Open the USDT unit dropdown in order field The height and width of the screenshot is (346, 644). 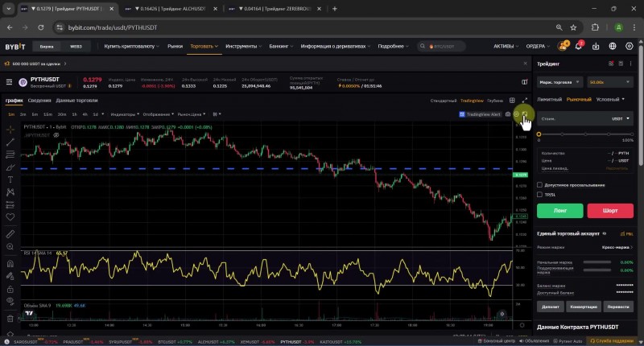[621, 118]
